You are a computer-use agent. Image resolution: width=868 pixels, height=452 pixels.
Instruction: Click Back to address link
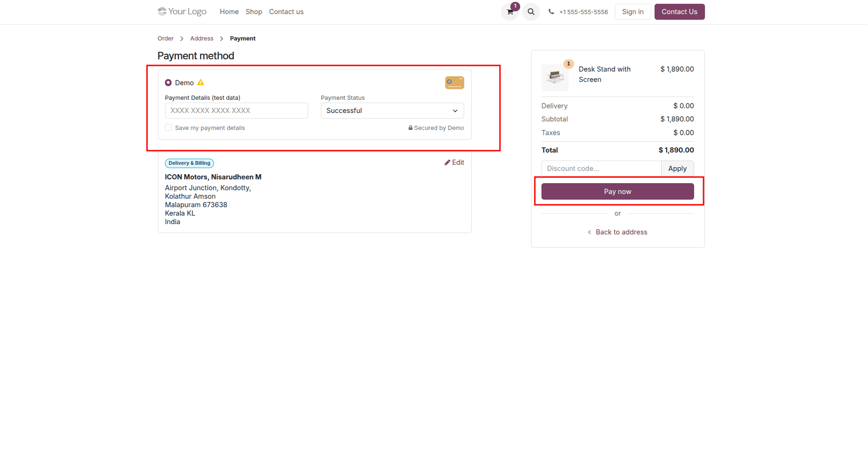point(618,232)
